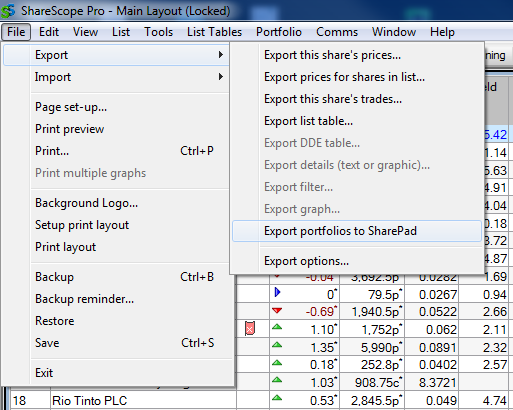The width and height of the screenshot is (513, 410).
Task: Click green up arrow in 252.8p row
Action: click(x=277, y=363)
